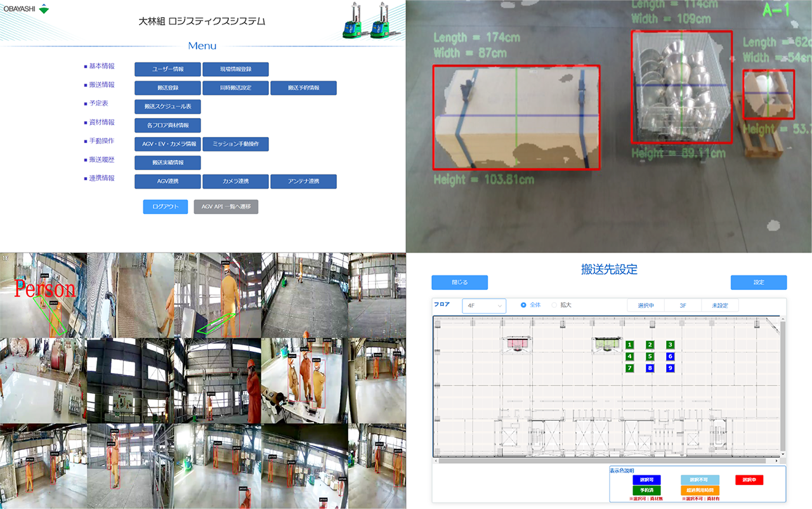Select the 拡大 radio button
Image resolution: width=812 pixels, height=509 pixels.
point(554,305)
